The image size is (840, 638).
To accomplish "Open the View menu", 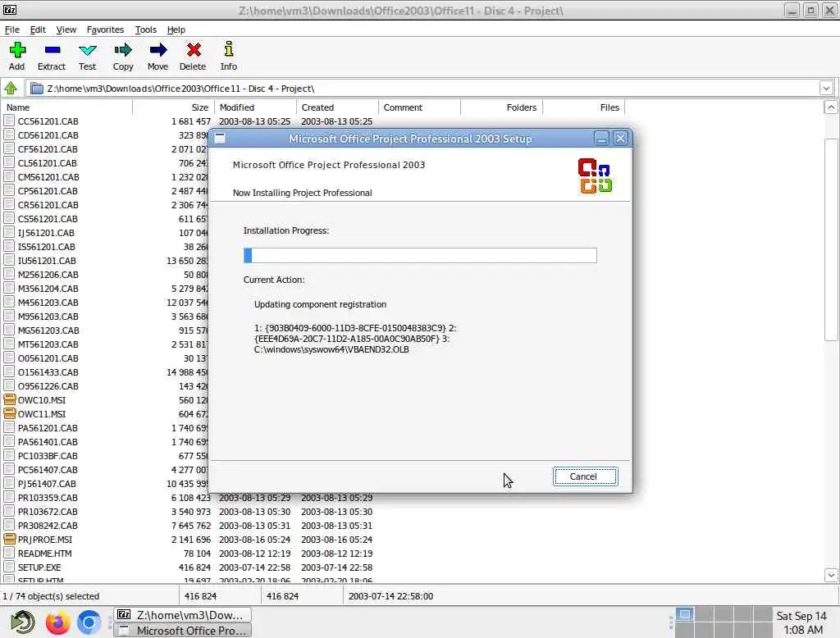I will [x=66, y=30].
